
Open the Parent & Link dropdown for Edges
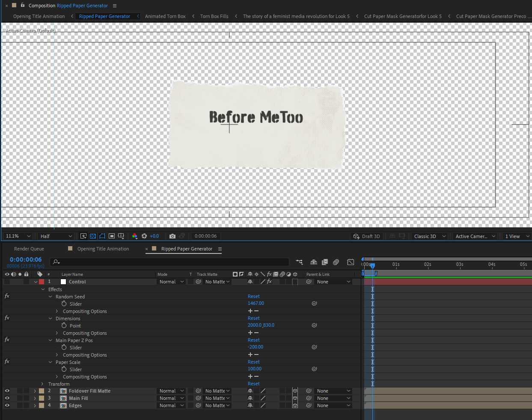coord(333,405)
